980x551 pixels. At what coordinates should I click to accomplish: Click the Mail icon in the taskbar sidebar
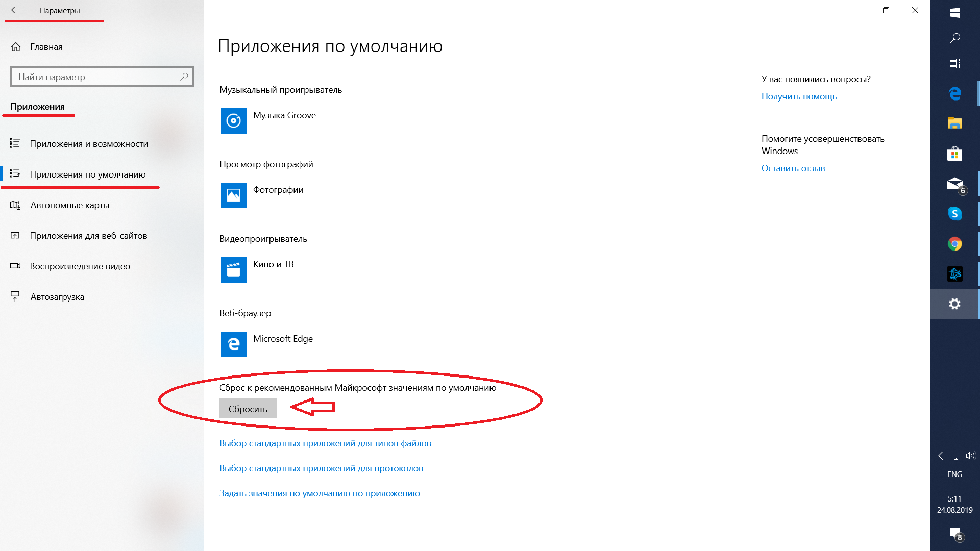tap(956, 183)
